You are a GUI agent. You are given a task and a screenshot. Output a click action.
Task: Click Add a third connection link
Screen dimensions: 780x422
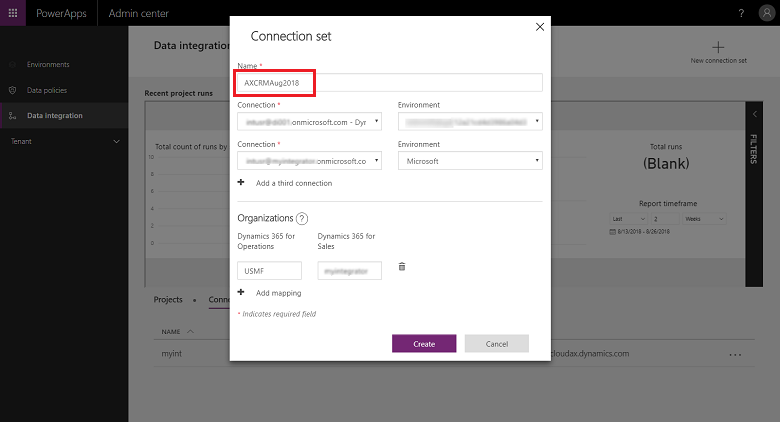click(x=294, y=183)
